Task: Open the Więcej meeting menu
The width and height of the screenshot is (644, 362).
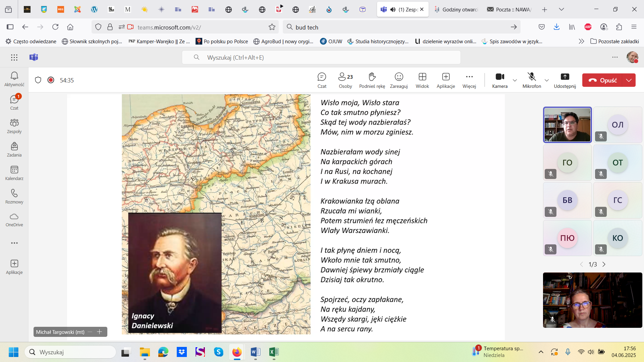Action: (x=469, y=80)
